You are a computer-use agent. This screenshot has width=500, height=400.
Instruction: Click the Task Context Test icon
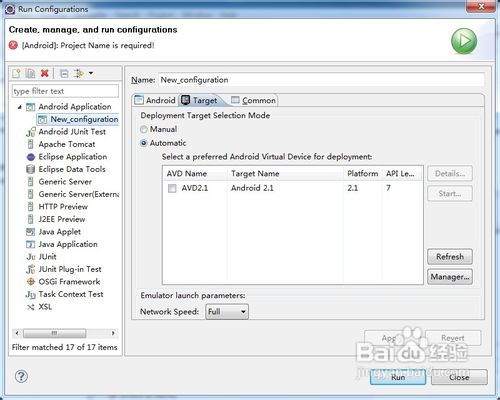coord(30,295)
